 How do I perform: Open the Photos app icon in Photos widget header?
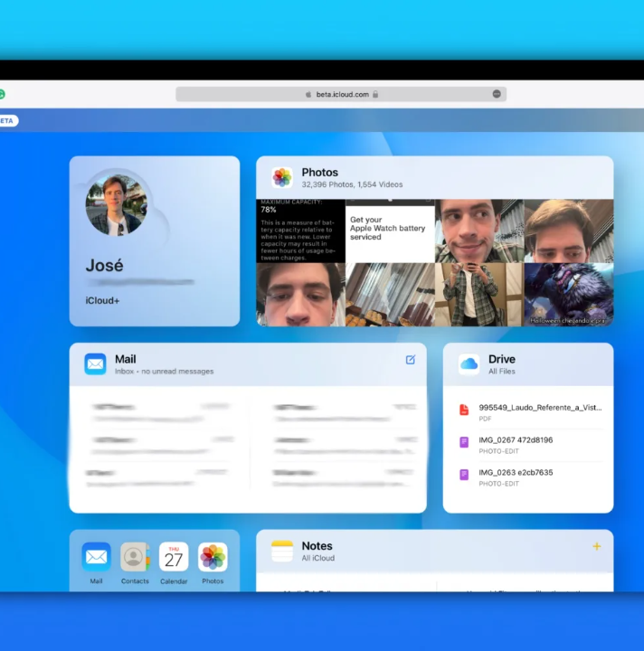282,177
